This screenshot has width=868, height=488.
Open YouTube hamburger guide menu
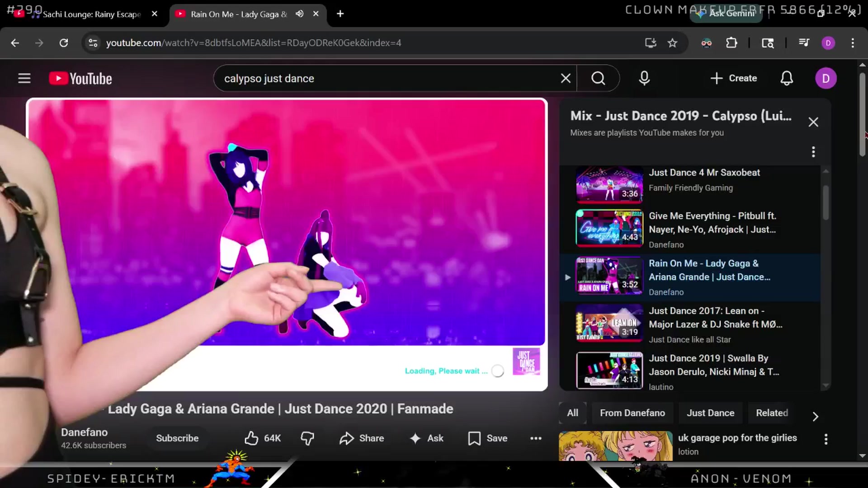[x=24, y=78]
